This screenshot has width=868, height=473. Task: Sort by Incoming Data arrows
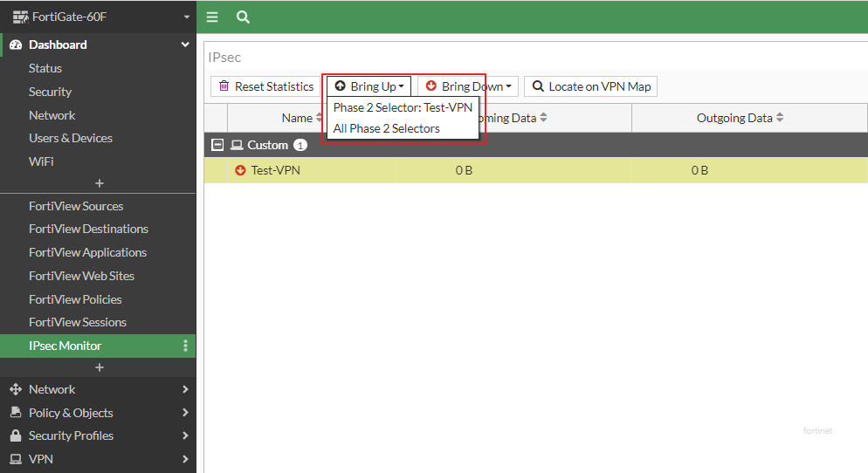point(544,117)
